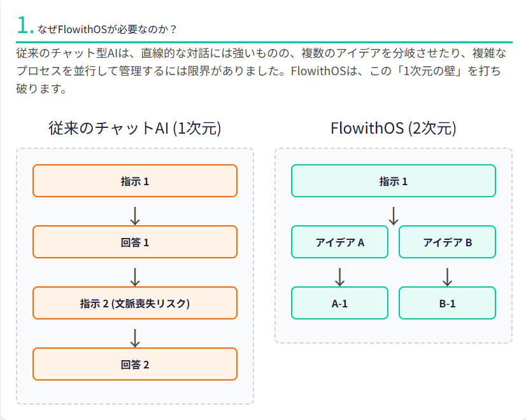Click the large green section number 1

point(24,25)
